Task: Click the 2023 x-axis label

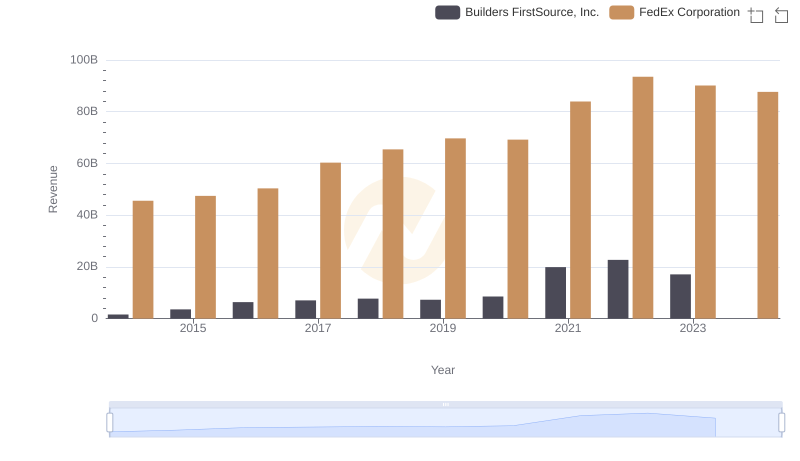Action: (693, 328)
